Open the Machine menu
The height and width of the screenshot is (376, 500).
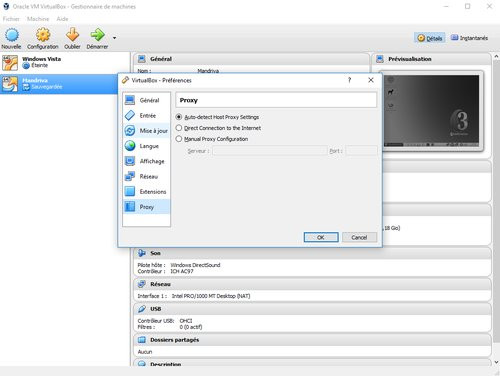pos(38,19)
